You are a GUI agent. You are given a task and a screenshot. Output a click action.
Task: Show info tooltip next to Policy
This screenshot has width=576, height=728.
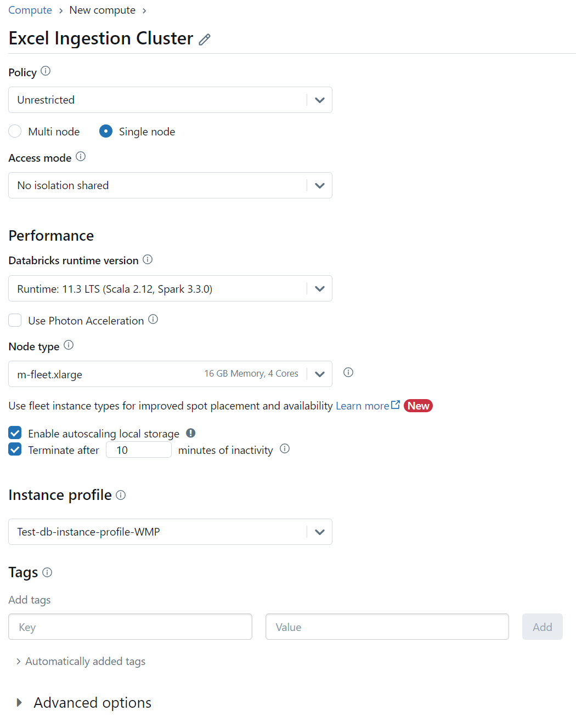click(46, 71)
